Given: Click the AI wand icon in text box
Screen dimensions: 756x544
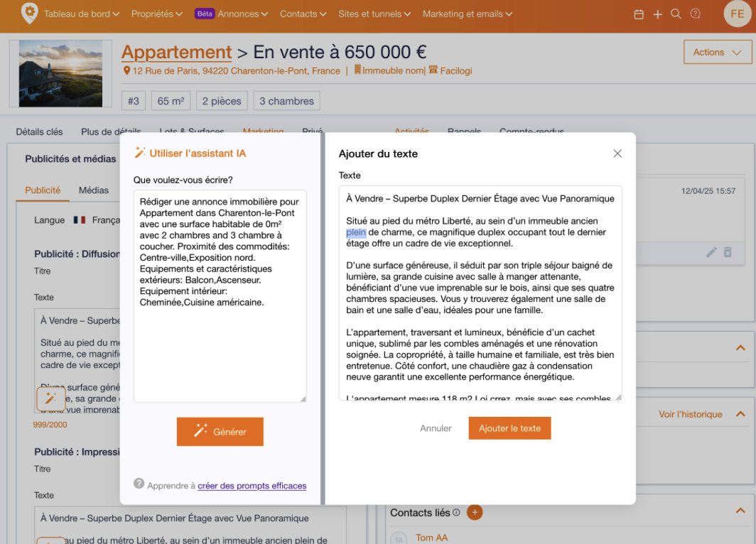Looking at the screenshot, I should tap(50, 398).
